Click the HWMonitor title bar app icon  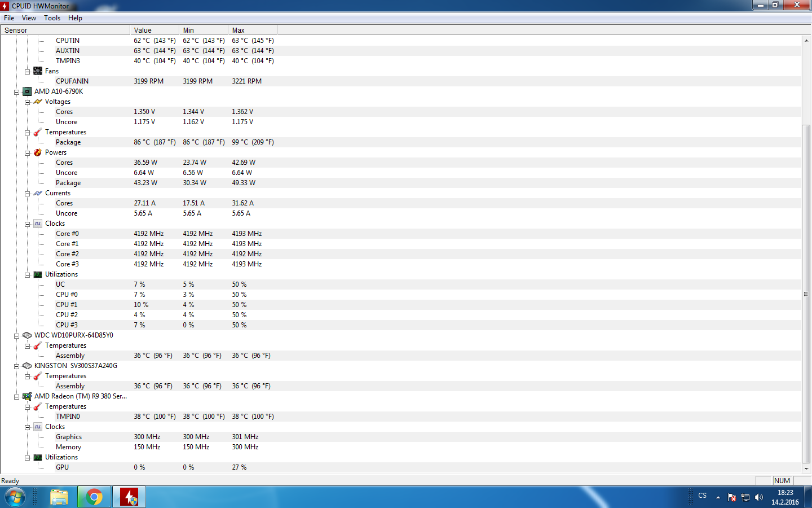coord(5,6)
